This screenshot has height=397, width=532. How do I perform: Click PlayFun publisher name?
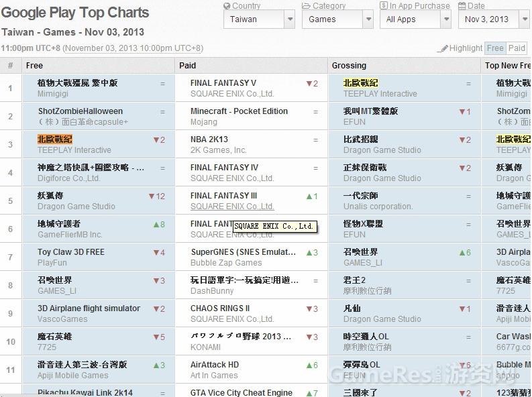click(52, 263)
